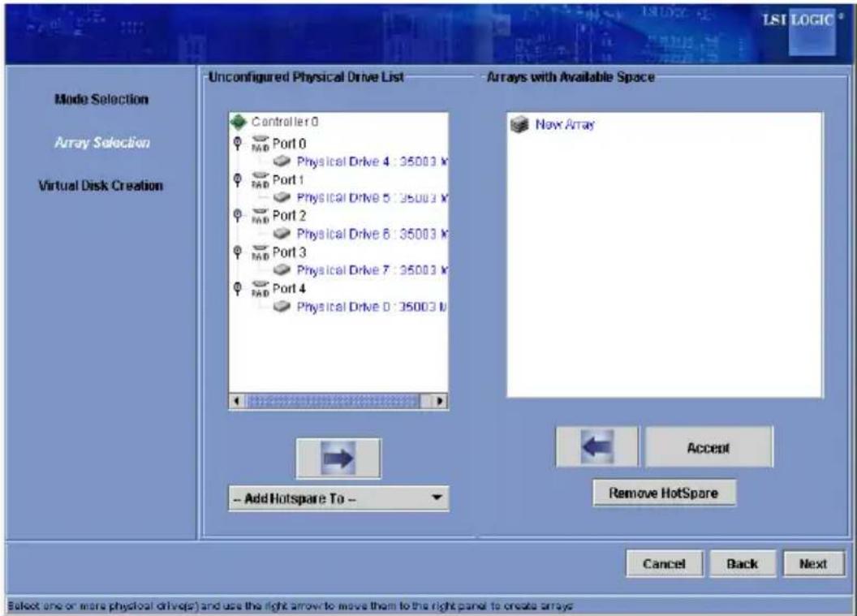The width and height of the screenshot is (857, 616).
Task: Go to the Virtual Disk Creation step
Action: 101,186
